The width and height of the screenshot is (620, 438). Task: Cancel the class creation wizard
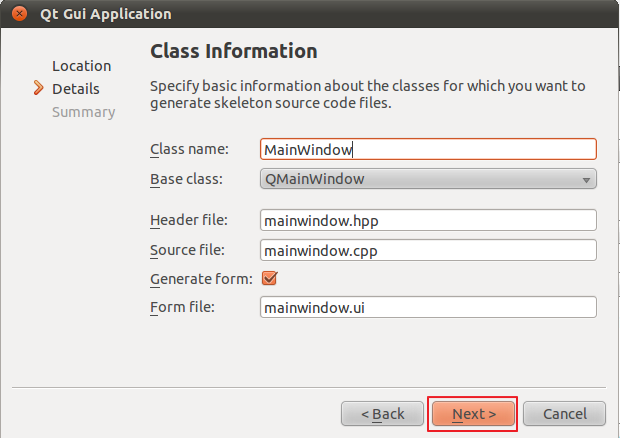coord(563,414)
